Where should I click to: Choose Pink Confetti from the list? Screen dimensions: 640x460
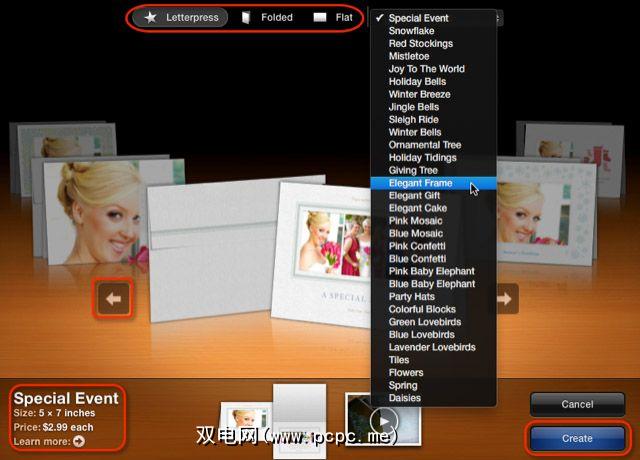coord(433,246)
